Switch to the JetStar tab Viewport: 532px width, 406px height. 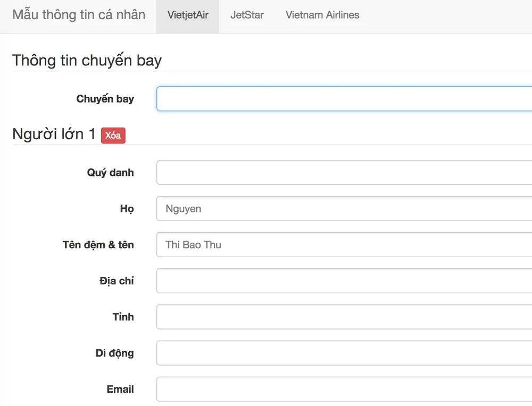coord(247,15)
